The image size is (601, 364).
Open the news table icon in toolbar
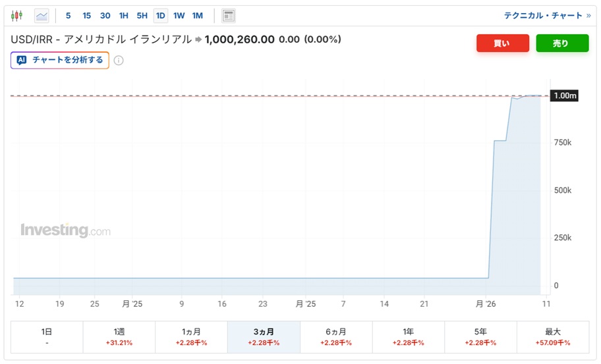[x=229, y=15]
